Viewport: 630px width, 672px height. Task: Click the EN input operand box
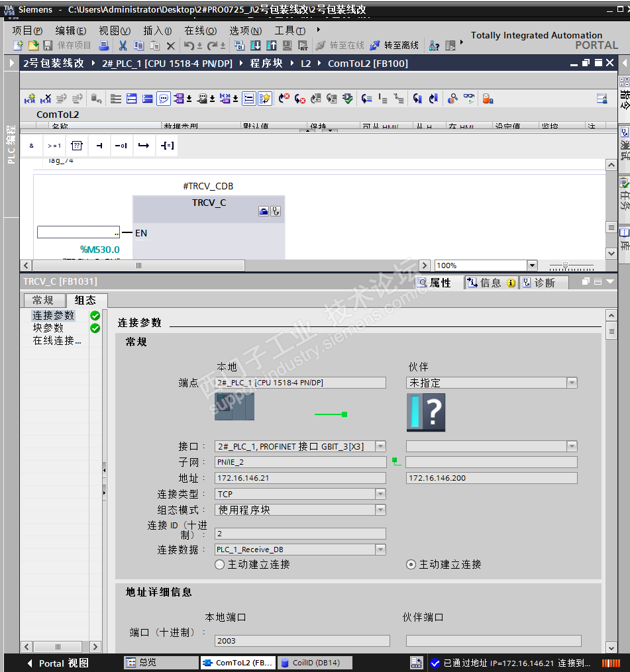pos(78,232)
